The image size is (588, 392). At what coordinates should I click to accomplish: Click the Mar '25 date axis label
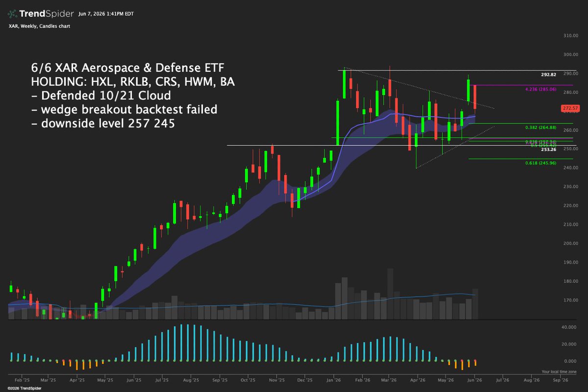click(48, 380)
